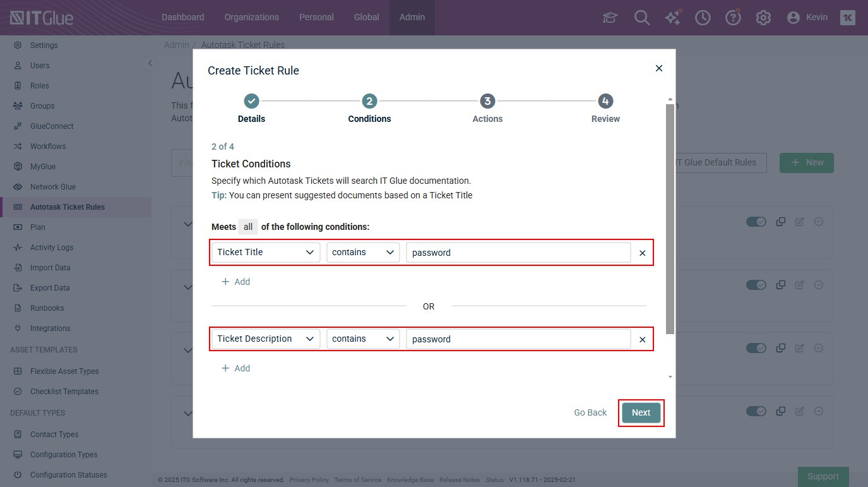Toggle the second ticket rule switch
The image size is (868, 487).
click(x=756, y=285)
